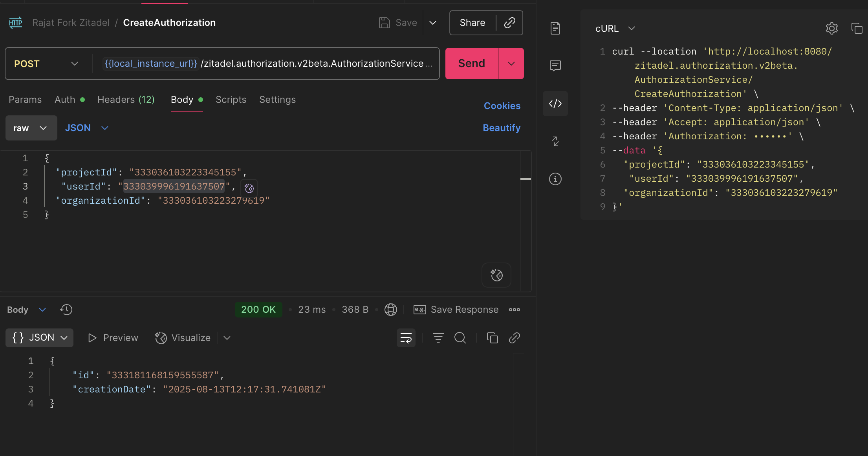Switch to the Auth tab
Image resolution: width=868 pixels, height=456 pixels.
click(70, 100)
